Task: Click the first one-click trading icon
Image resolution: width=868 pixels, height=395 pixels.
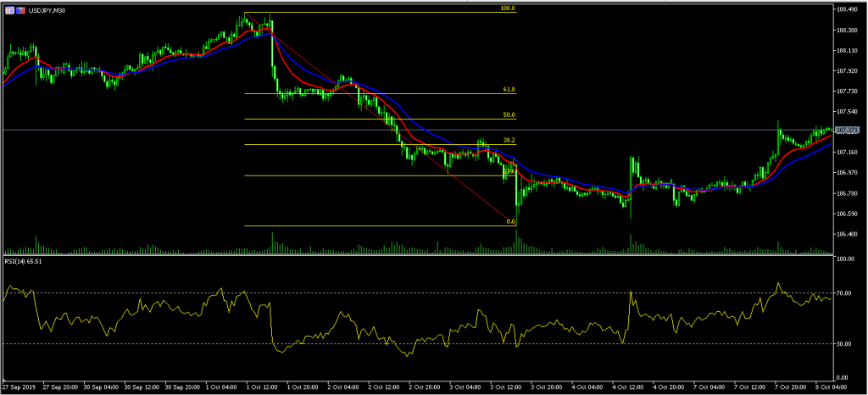Action: point(9,9)
